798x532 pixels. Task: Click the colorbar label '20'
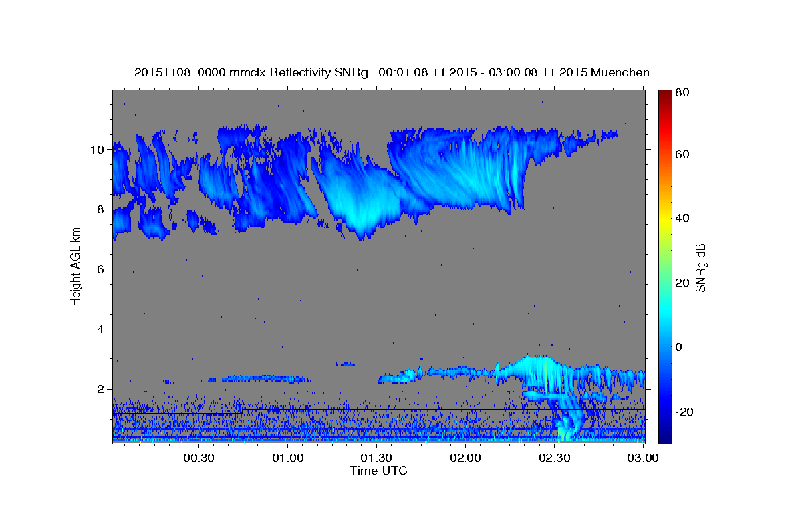681,283
